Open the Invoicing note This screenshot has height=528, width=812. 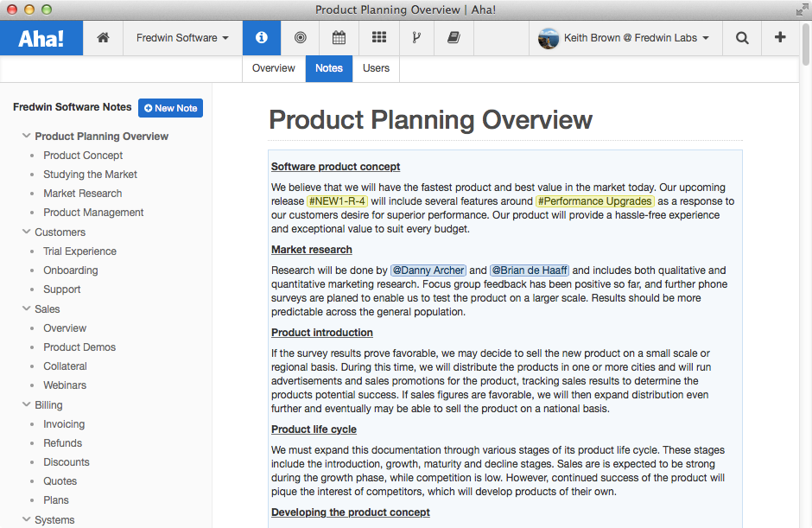pyautogui.click(x=64, y=423)
